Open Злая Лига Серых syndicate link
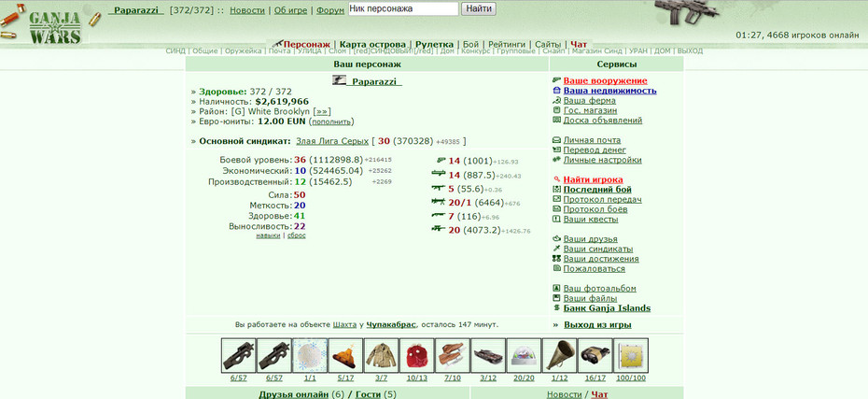Image resolution: width=868 pixels, height=399 pixels. coord(332,141)
